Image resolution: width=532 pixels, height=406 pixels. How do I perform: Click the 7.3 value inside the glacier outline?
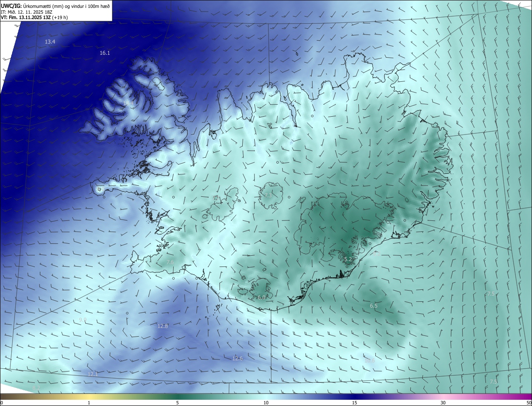coord(268,195)
